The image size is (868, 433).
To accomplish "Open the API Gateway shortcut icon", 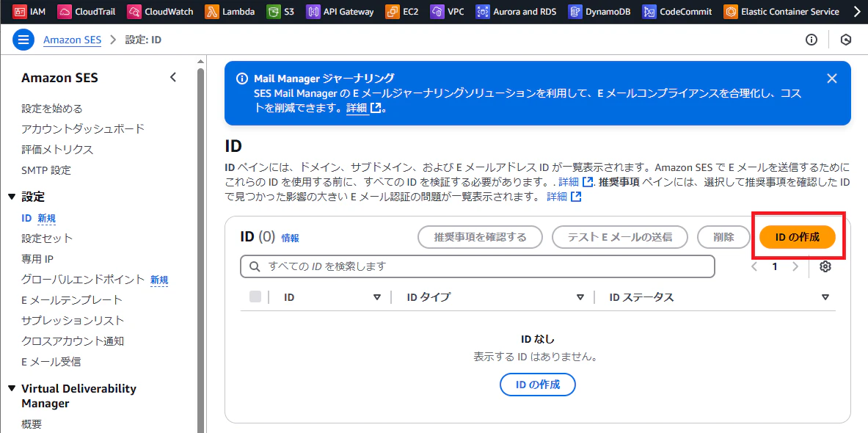I will [x=313, y=11].
